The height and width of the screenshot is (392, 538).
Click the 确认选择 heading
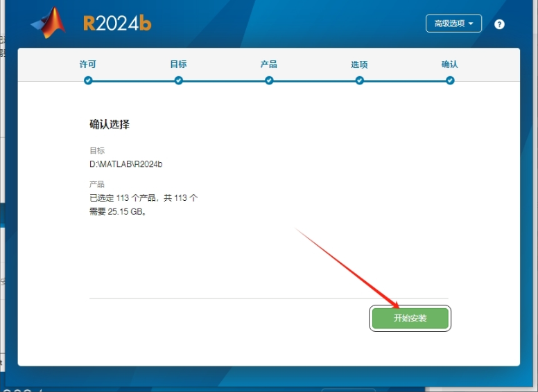[x=110, y=124]
